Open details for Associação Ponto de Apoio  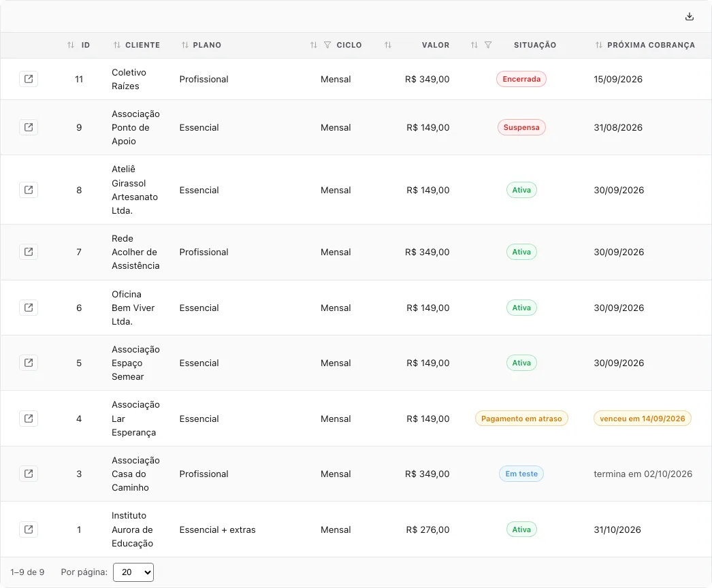[29, 127]
